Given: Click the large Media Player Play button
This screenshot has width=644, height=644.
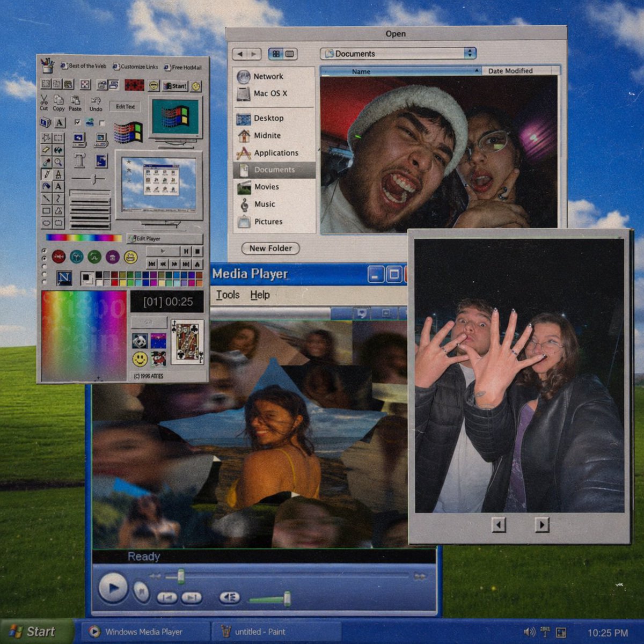Looking at the screenshot, I should pyautogui.click(x=113, y=588).
